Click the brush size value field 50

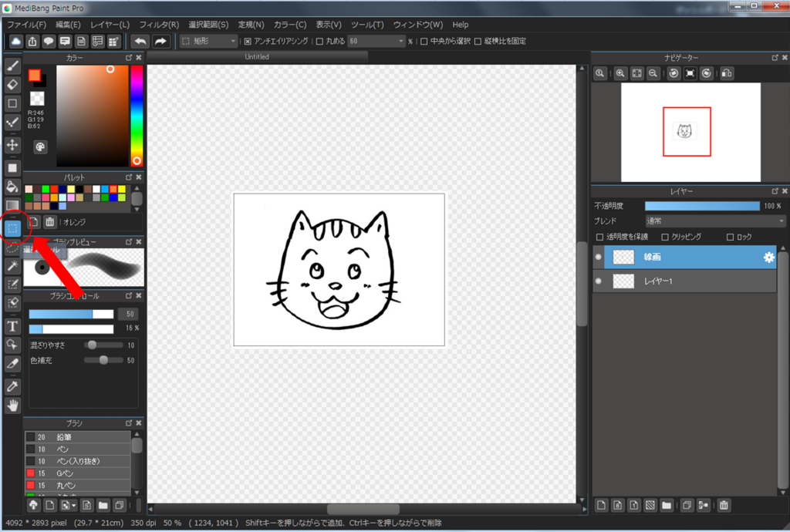click(x=130, y=314)
